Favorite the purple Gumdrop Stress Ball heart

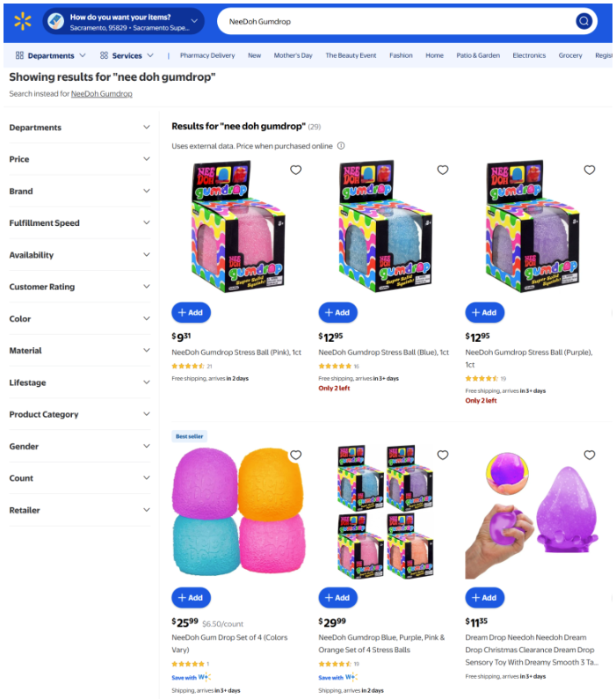(x=590, y=170)
